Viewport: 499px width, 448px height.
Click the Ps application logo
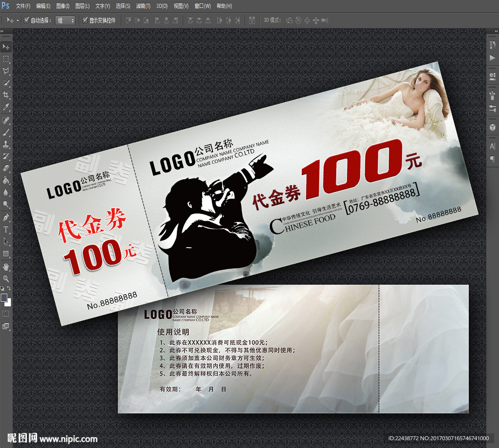tap(5, 6)
